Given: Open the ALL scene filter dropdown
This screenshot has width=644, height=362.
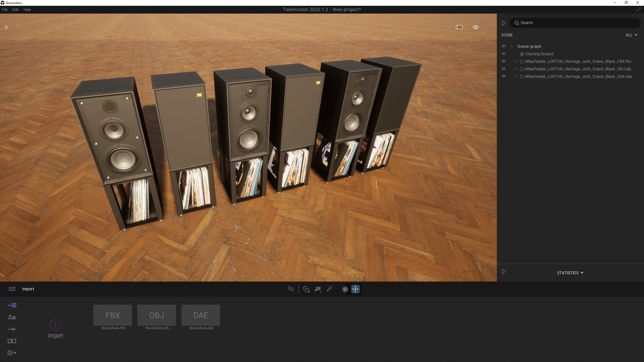Looking at the screenshot, I should (x=631, y=35).
